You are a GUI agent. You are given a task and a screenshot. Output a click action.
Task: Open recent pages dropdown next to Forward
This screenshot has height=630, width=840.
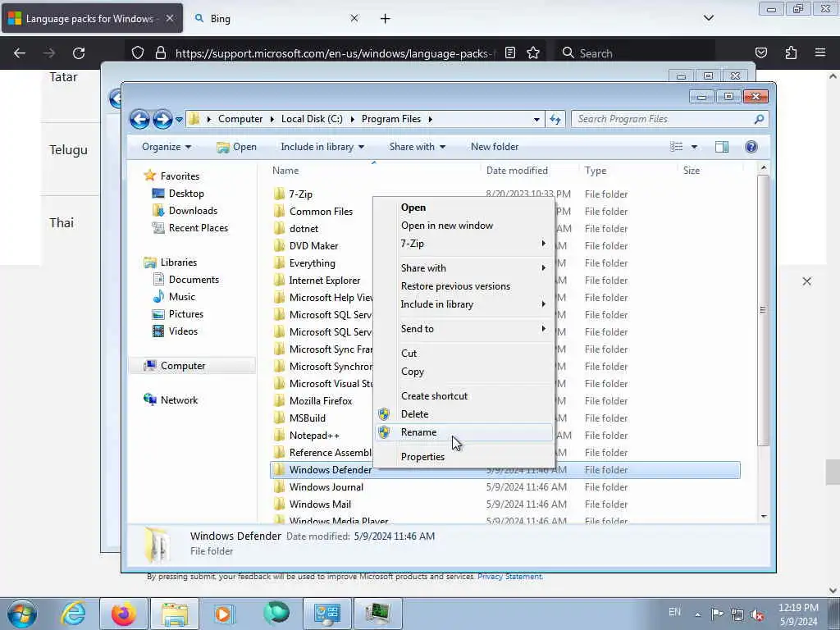click(x=179, y=120)
